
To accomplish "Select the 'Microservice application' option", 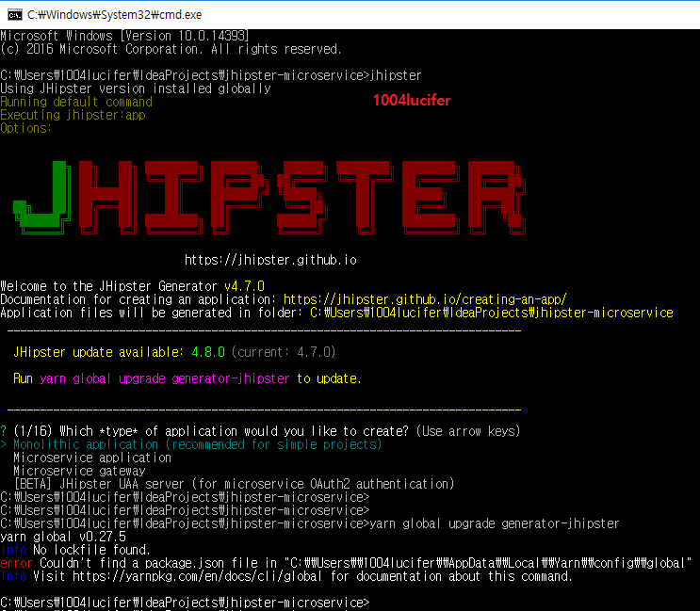I will (92, 458).
